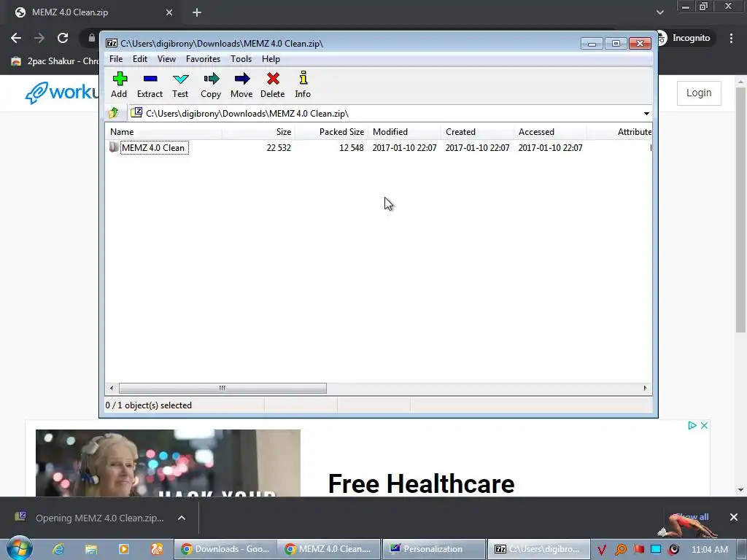747x560 pixels.
Task: Switch to the Personalization taskbar window
Action: (433, 549)
